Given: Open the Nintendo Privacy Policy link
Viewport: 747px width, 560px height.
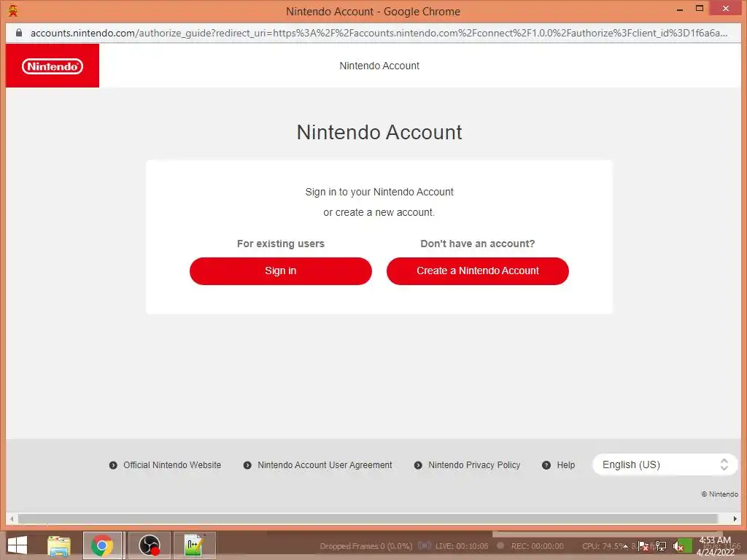Looking at the screenshot, I should coord(474,465).
